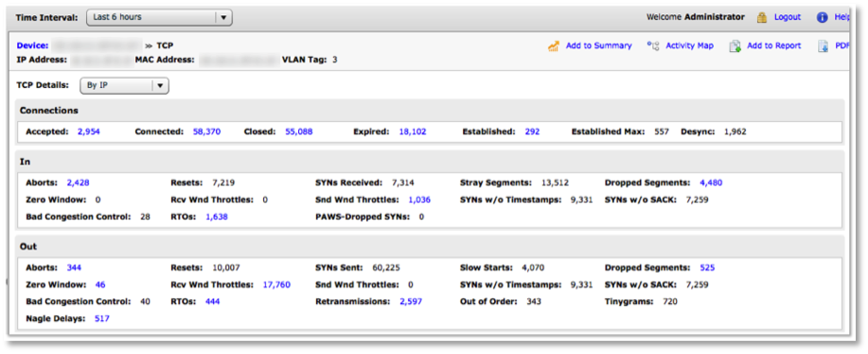Click the Out Bad Congestion Control value 40

coord(145,302)
